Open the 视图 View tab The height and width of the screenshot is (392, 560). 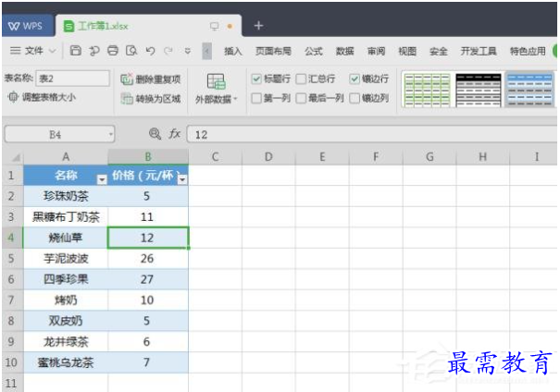(407, 51)
